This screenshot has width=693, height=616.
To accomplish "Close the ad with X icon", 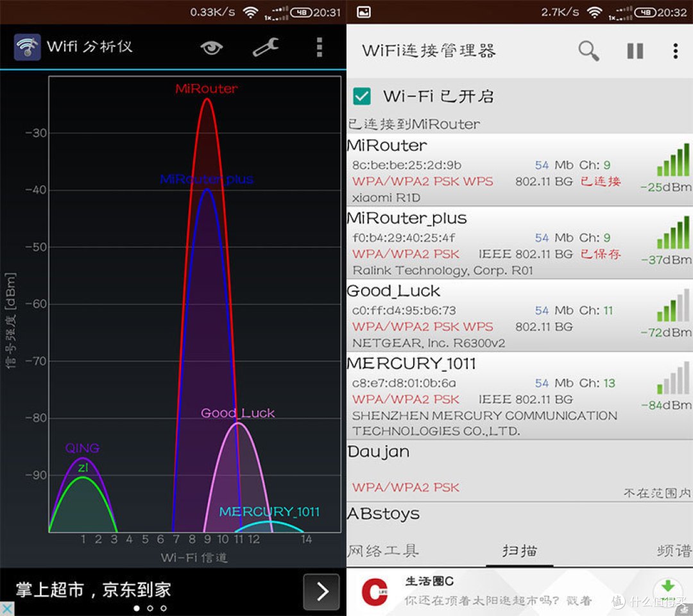I will point(6,608).
